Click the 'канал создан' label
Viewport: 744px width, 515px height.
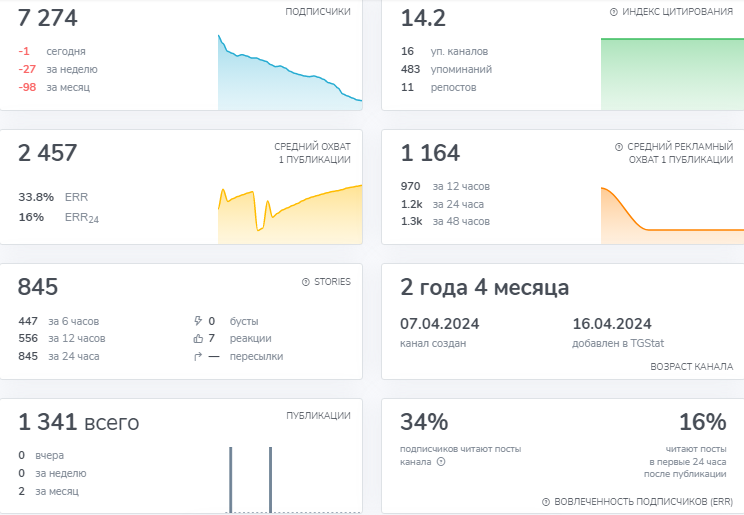tap(433, 343)
